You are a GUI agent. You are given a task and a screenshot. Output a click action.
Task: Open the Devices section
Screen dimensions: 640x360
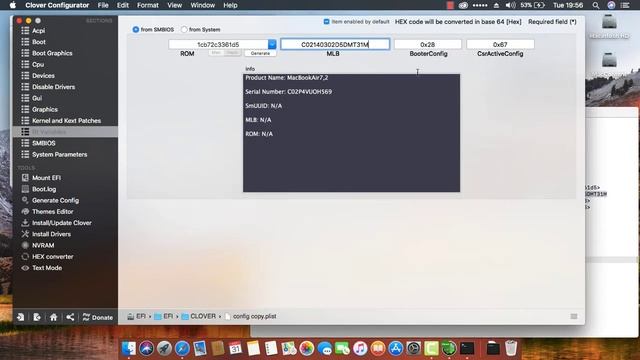tap(43, 76)
